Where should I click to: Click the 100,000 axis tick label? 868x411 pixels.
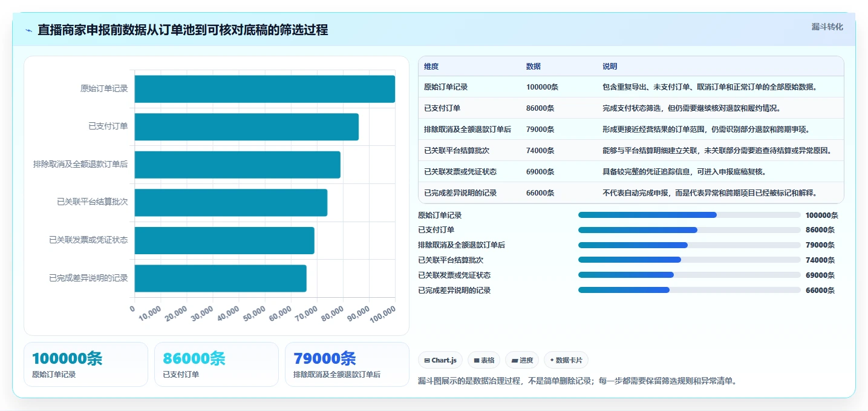[x=382, y=314]
